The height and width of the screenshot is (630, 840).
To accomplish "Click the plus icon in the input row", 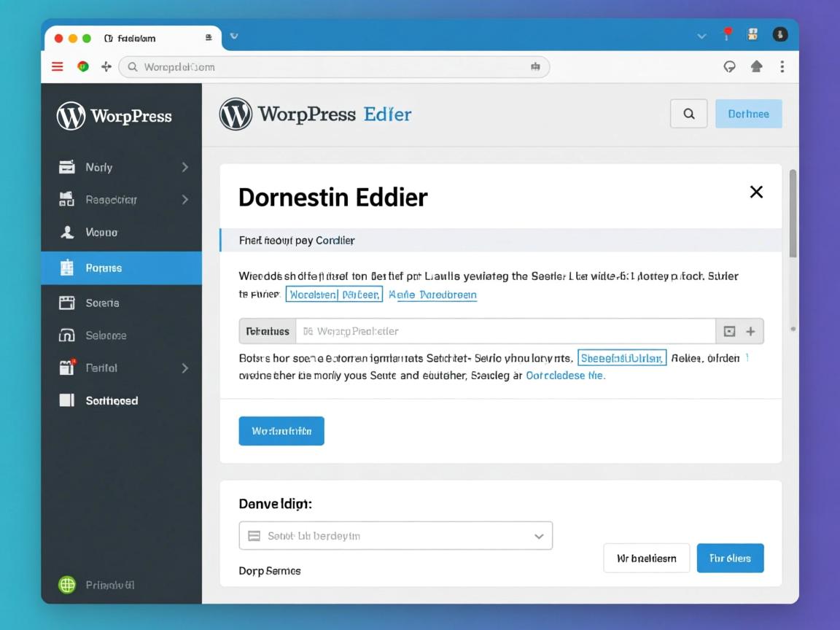I will (750, 331).
